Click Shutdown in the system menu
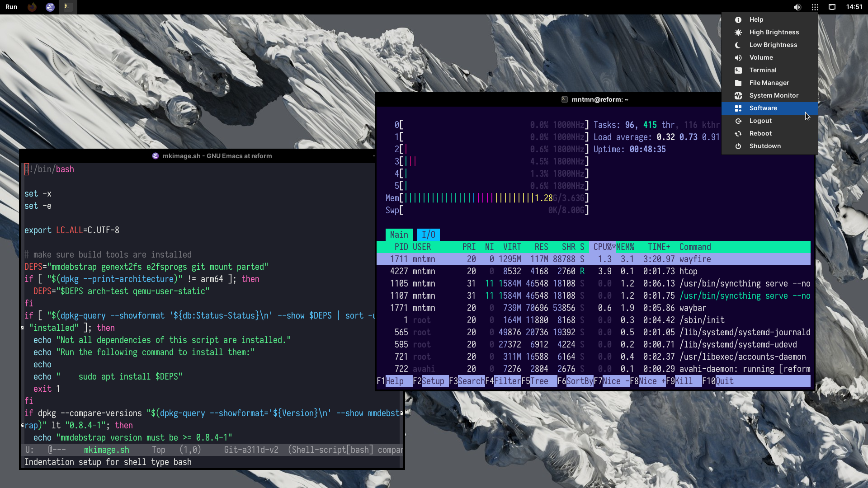 coord(764,146)
